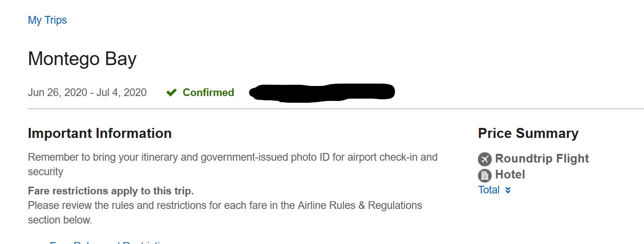Select the Roundtrip Flight label
Image resolution: width=644 pixels, height=244 pixels.
[542, 158]
